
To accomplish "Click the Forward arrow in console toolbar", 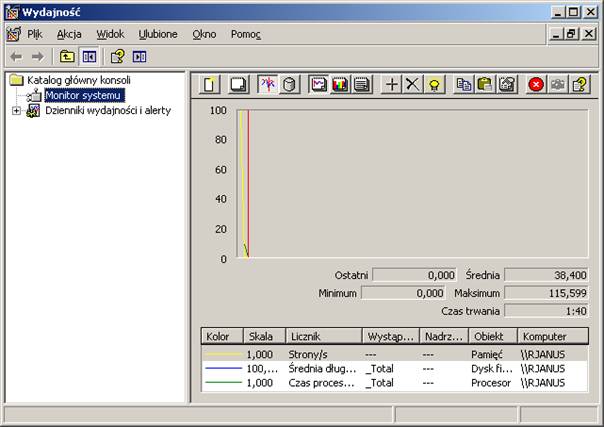I will pos(38,57).
